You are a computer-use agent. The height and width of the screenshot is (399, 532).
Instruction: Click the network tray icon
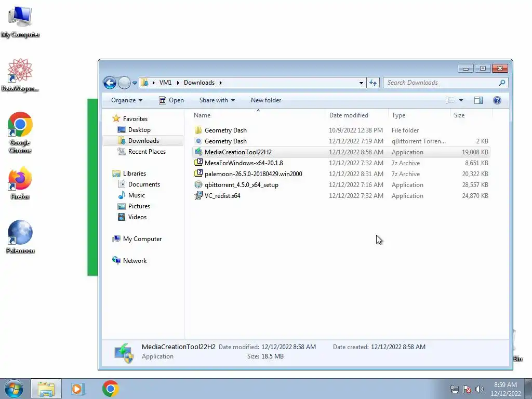(454, 390)
